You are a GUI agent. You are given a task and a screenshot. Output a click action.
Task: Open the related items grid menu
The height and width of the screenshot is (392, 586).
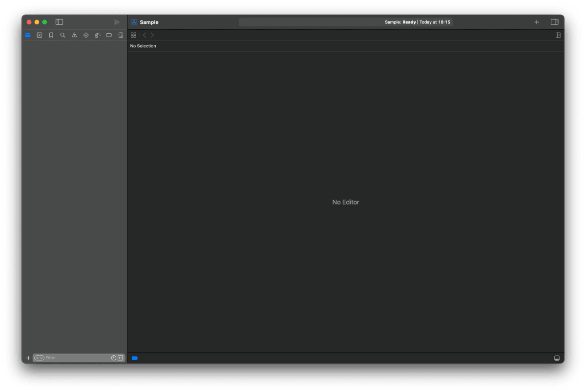coord(133,35)
